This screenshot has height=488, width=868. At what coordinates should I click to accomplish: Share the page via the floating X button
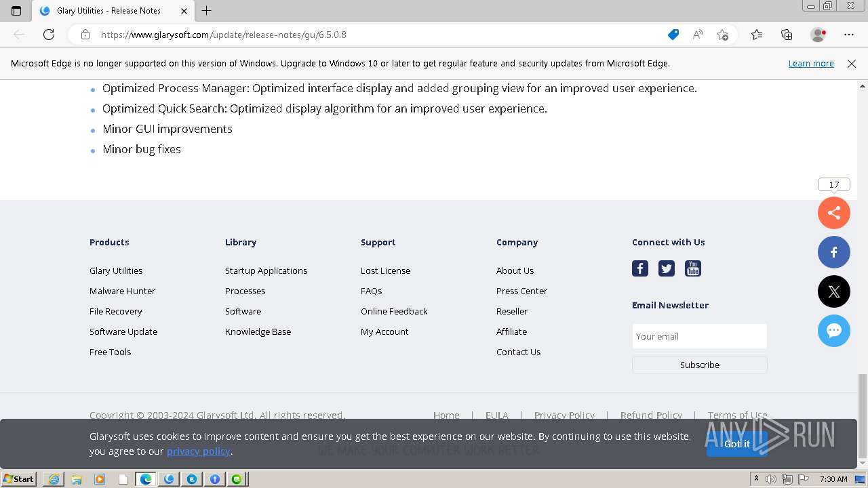click(x=834, y=291)
